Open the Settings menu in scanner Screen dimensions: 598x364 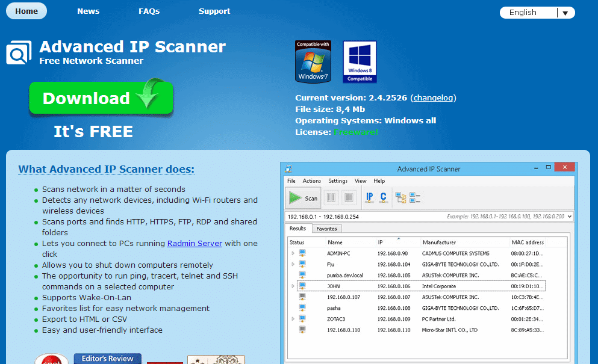tap(338, 180)
